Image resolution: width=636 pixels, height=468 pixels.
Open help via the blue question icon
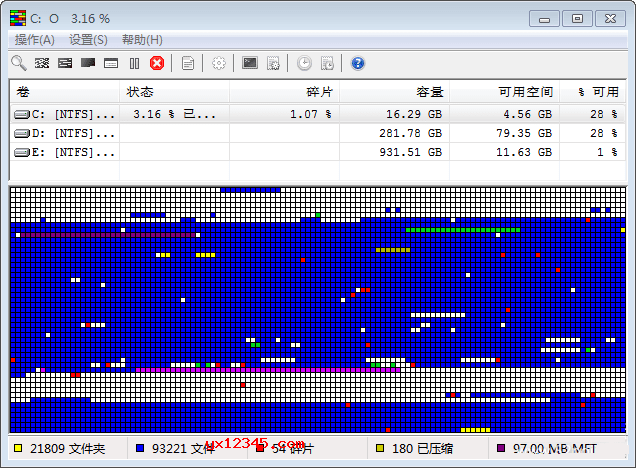[x=358, y=63]
